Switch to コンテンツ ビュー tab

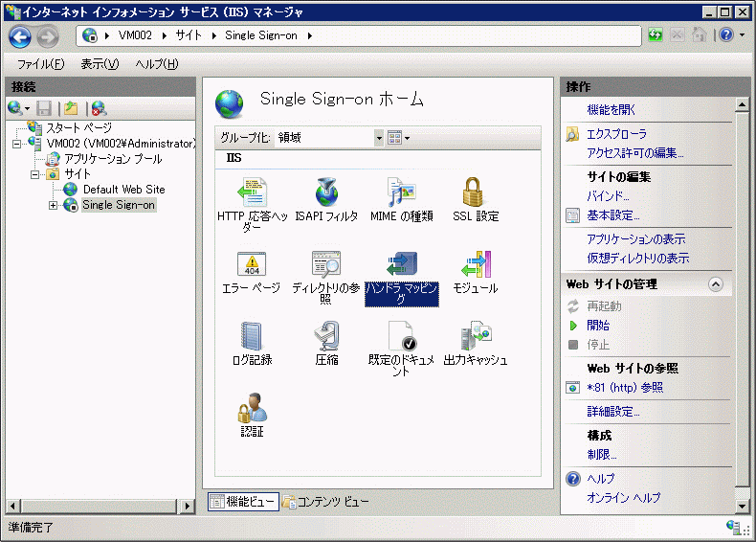pyautogui.click(x=325, y=502)
